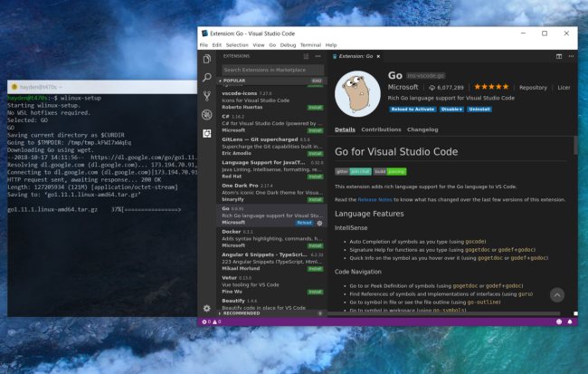Screen dimensions: 588x374
Task: Clear extensions search results icon
Action: [307, 56]
